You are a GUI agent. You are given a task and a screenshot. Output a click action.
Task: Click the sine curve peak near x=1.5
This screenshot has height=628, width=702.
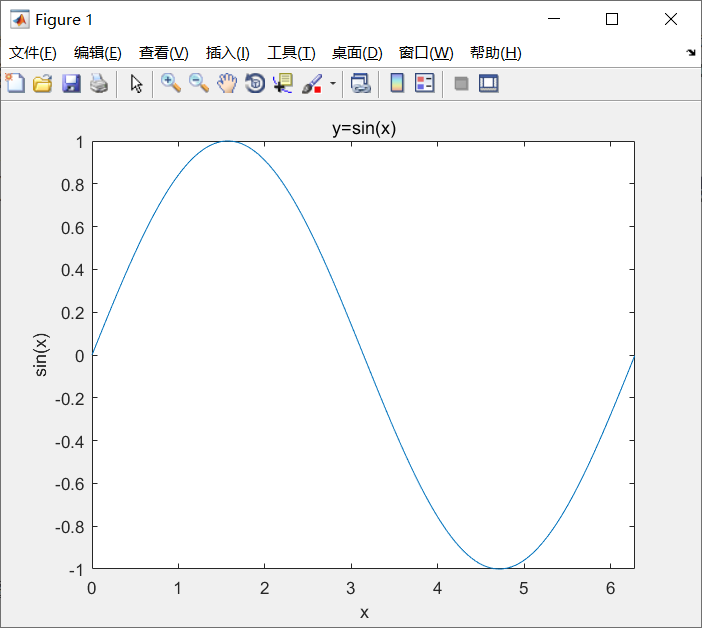coord(228,141)
